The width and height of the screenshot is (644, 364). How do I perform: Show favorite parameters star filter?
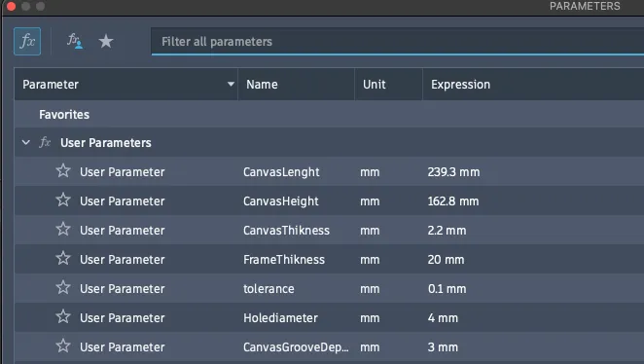(x=106, y=41)
